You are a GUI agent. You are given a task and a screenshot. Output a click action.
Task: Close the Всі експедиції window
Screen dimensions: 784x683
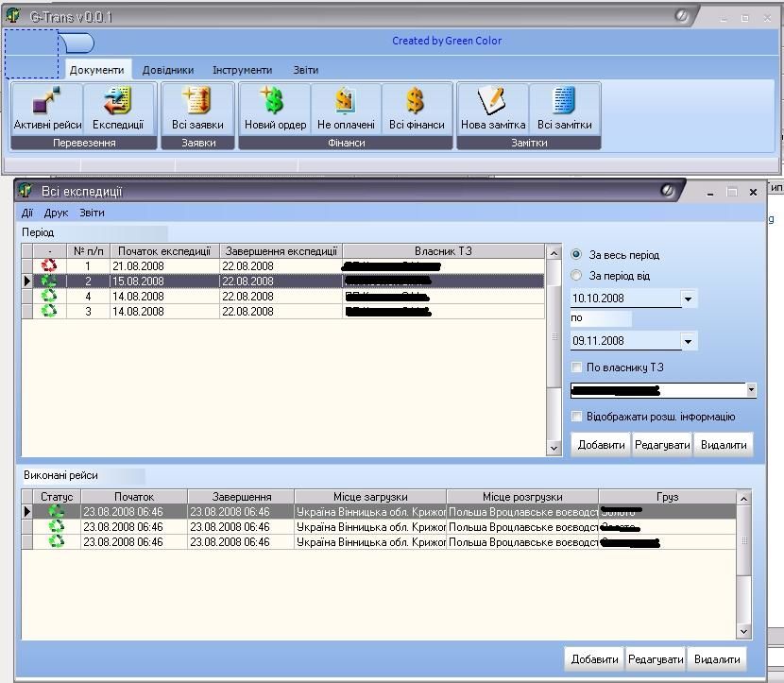[753, 193]
